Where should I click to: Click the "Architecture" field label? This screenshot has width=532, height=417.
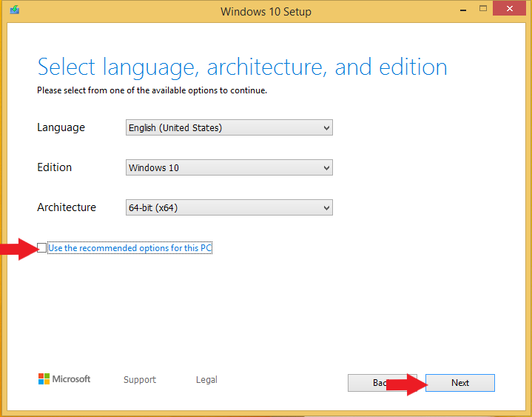point(67,208)
